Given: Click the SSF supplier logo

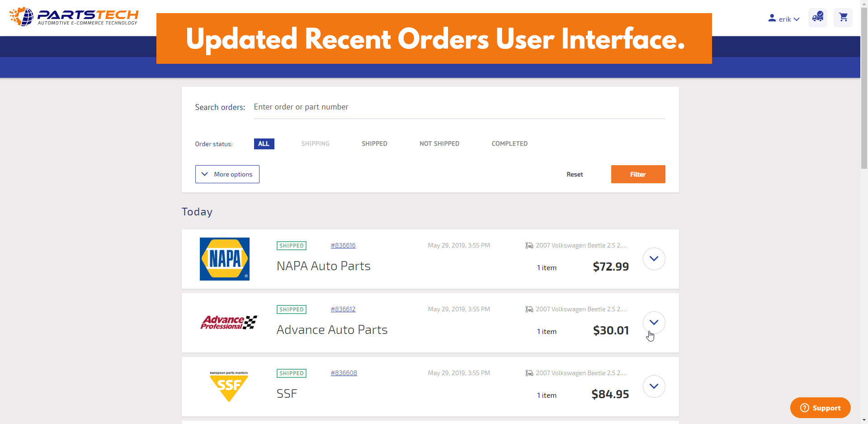Looking at the screenshot, I should click(x=229, y=386).
